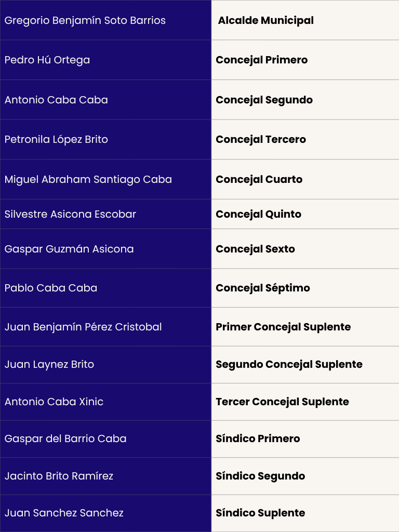Click on Petronila López Brito
399x532 pixels.
click(56, 140)
